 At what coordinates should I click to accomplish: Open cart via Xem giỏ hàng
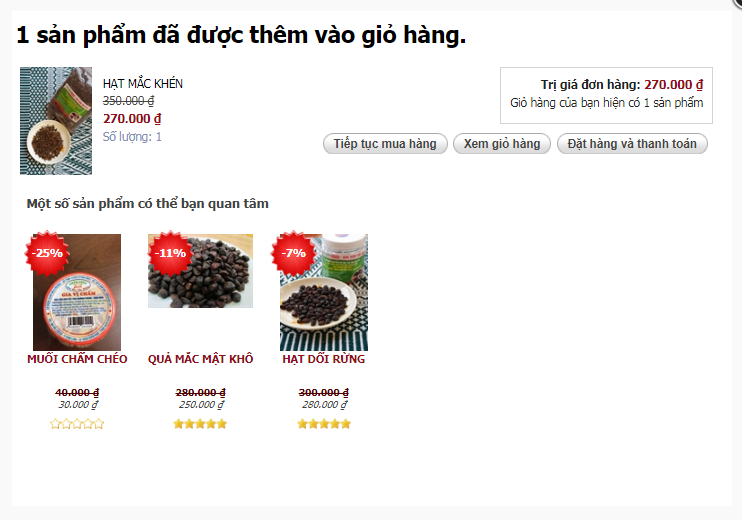502,143
